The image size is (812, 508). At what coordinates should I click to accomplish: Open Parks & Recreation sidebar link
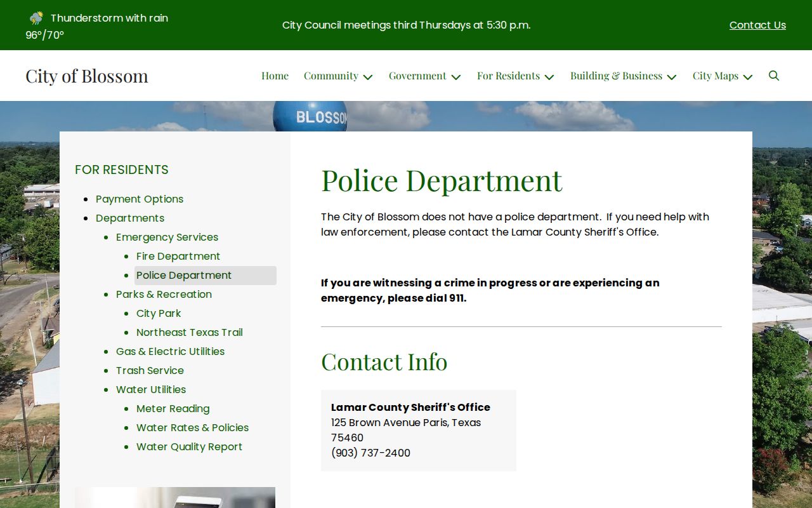coord(164,294)
